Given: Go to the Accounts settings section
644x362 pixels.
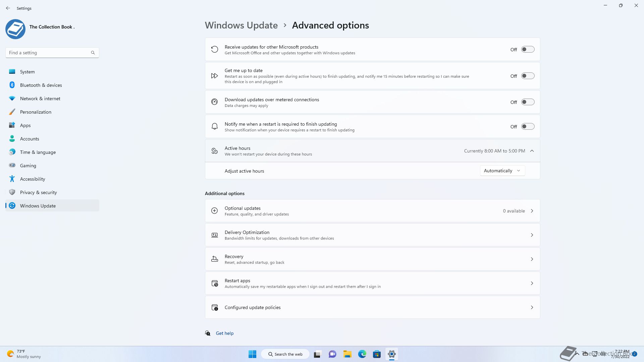Looking at the screenshot, I should point(30,139).
